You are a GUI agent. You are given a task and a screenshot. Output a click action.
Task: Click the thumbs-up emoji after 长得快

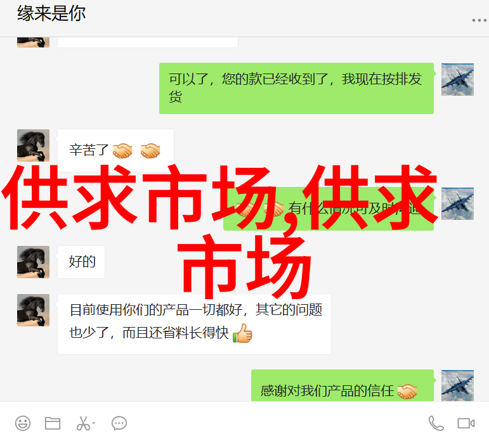coord(242,333)
